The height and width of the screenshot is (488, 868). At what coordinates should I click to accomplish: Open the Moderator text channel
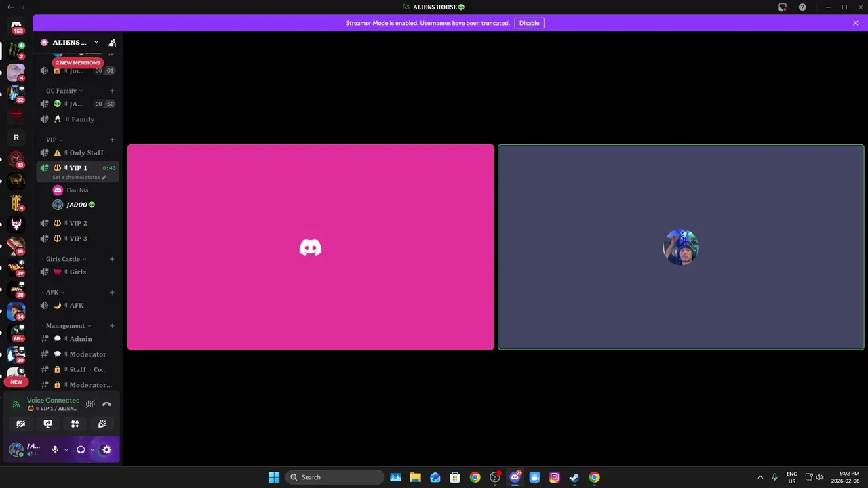pos(77,354)
